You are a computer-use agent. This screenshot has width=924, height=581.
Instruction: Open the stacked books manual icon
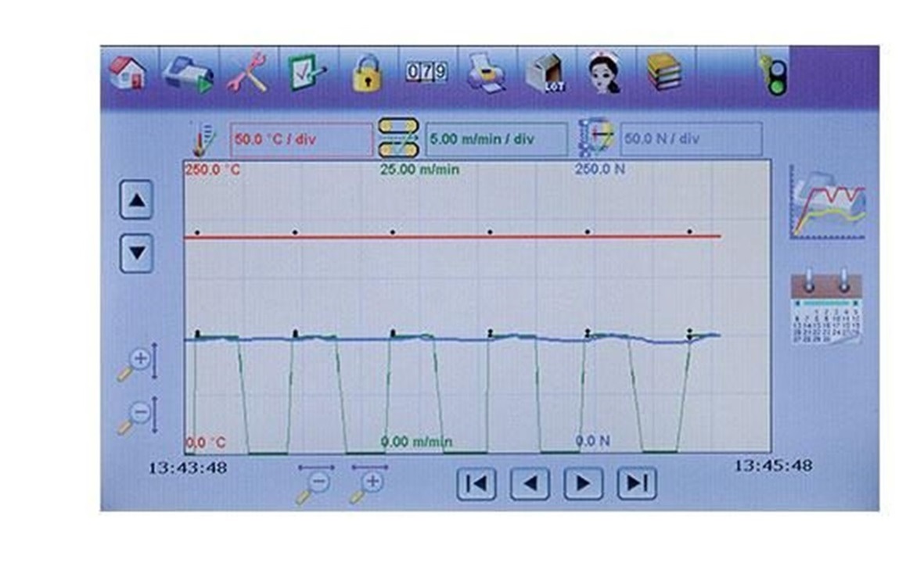pos(663,73)
